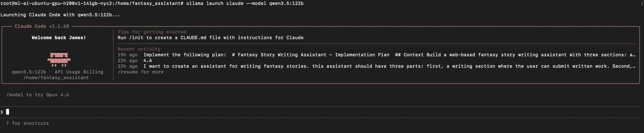The height and width of the screenshot is (133, 644).
Task: Click the "Recent activity" heading
Action: [x=139, y=49]
